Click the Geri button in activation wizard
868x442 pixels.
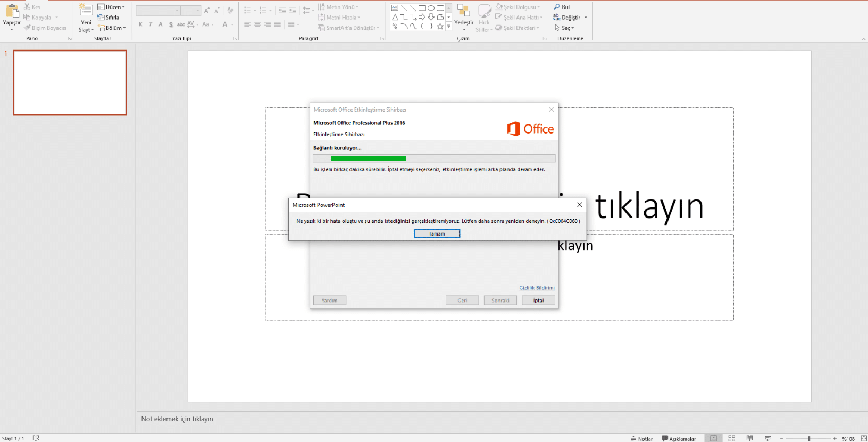coord(462,301)
